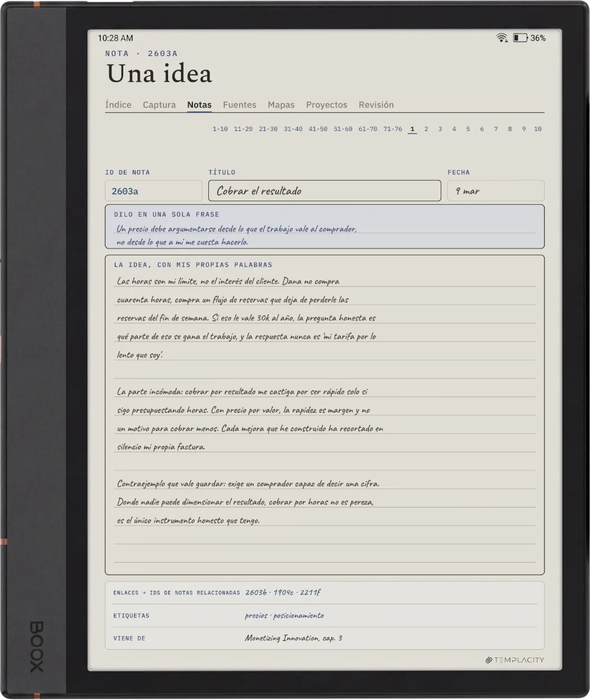Jump to notes range 1-10

tap(220, 129)
